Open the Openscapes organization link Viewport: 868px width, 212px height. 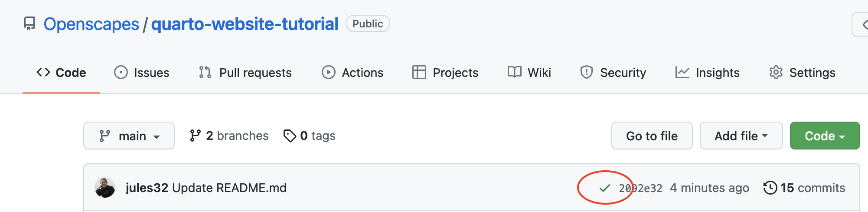tap(91, 24)
